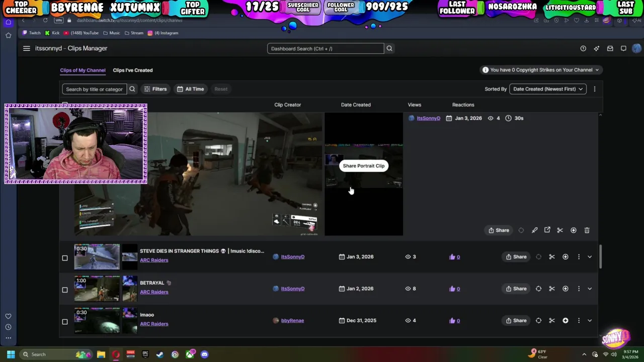Click the browser downloads icon in toolbar
644x362 pixels.
point(587,20)
